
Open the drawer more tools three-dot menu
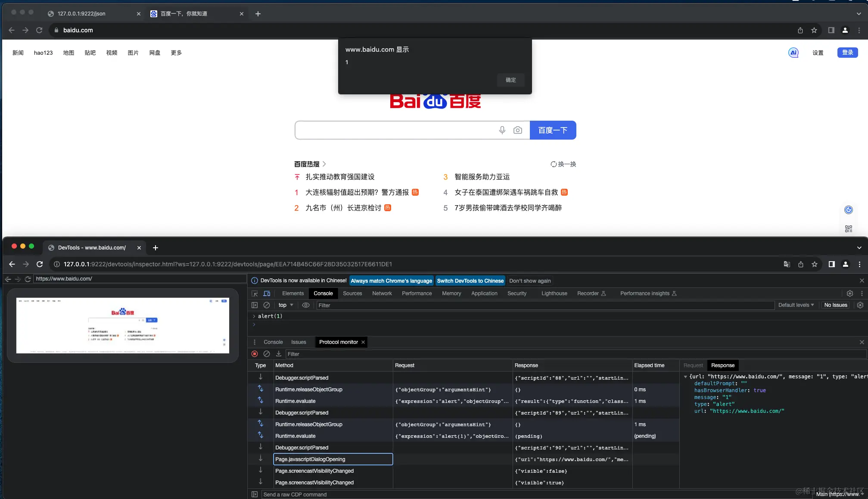tap(255, 342)
